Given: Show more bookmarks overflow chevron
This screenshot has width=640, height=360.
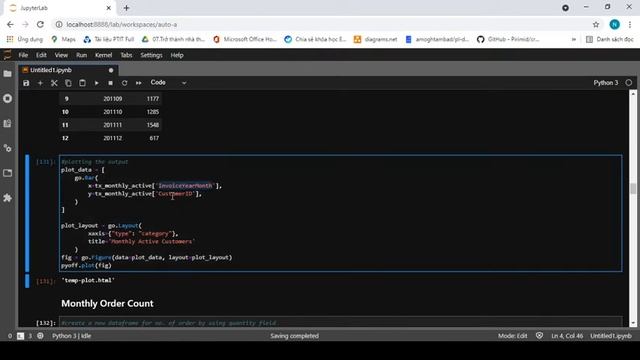Looking at the screenshot, I should click(573, 39).
